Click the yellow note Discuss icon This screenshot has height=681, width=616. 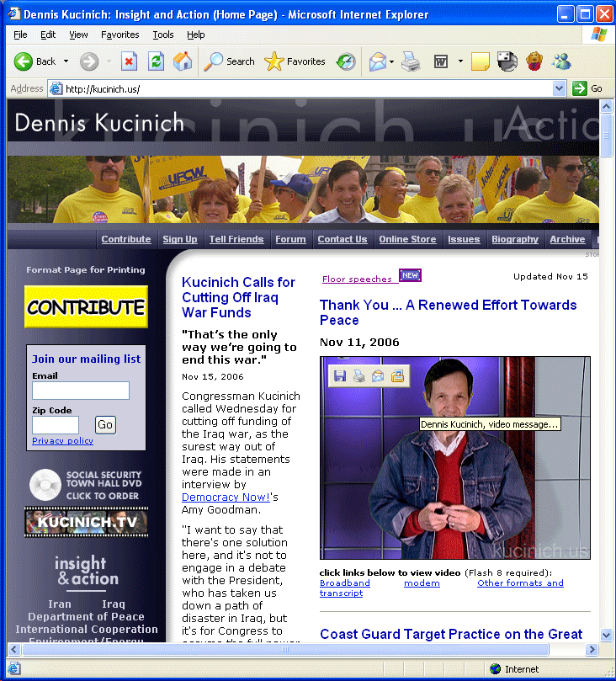coord(481,61)
